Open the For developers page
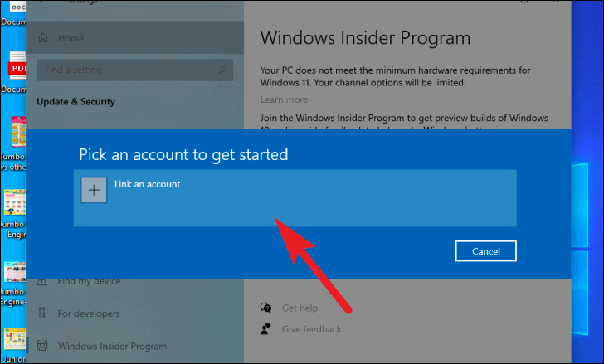This screenshot has width=604, height=364. (x=89, y=313)
